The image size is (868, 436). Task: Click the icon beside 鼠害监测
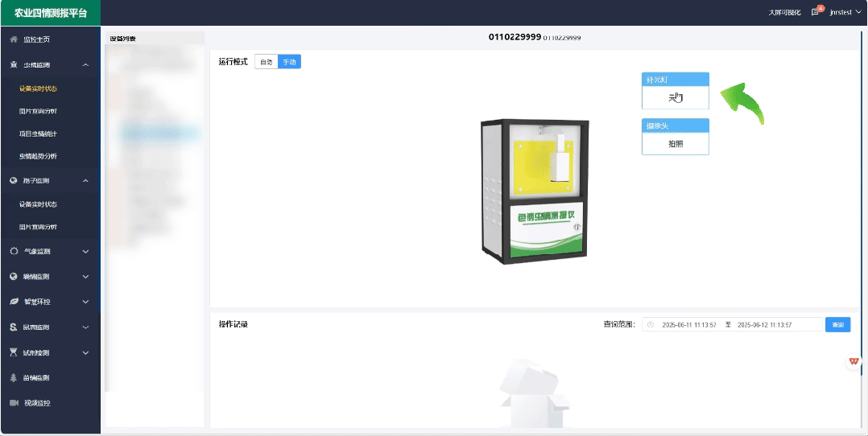click(x=14, y=327)
